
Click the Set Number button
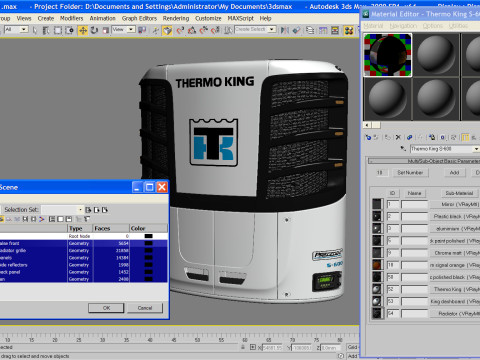[410, 172]
